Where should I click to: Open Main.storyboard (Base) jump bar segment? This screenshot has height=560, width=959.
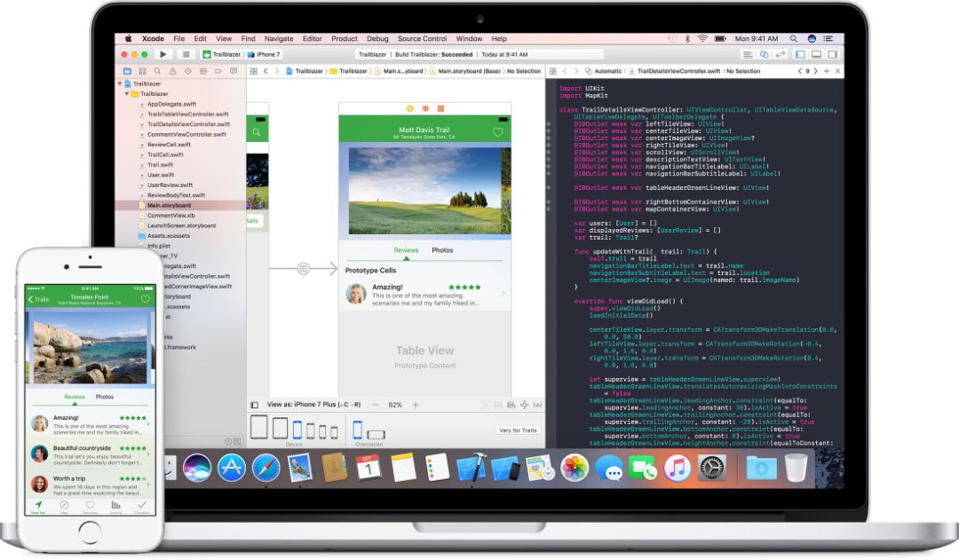(x=465, y=72)
